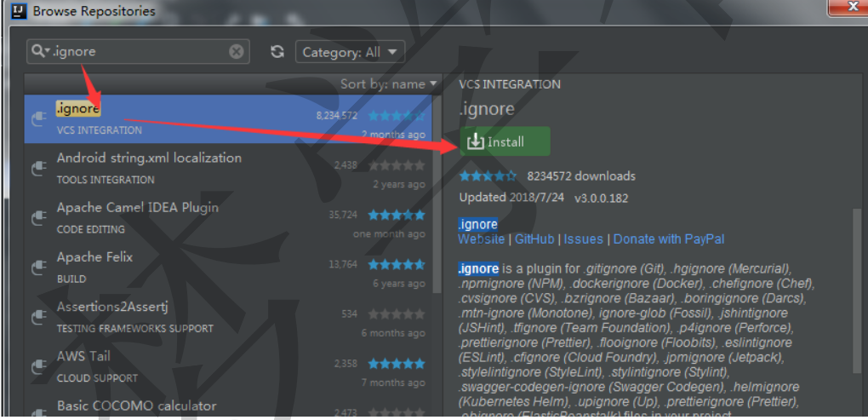Click the '8234572 downloads' text
Screen dimensions: 868x420
(x=581, y=176)
